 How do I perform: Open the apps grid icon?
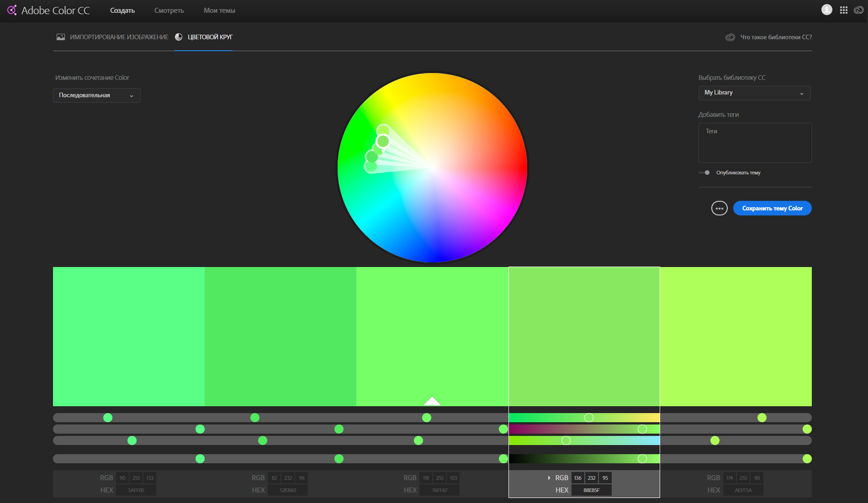point(843,10)
